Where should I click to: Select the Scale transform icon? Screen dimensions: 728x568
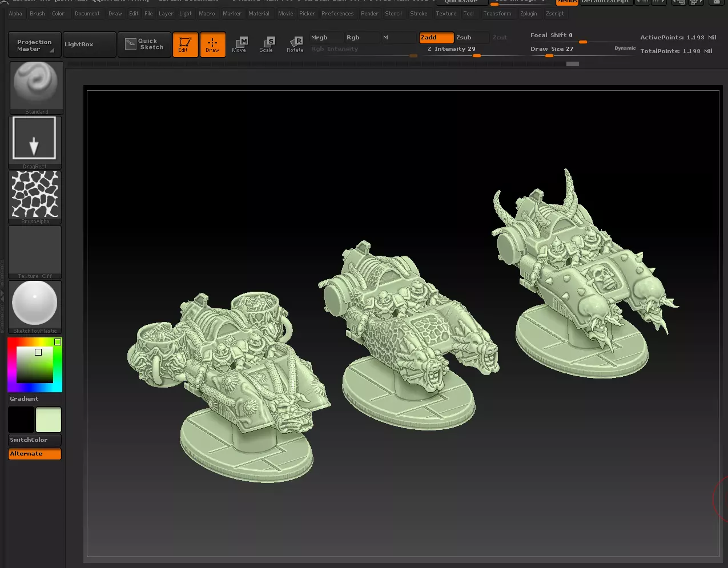267,45
